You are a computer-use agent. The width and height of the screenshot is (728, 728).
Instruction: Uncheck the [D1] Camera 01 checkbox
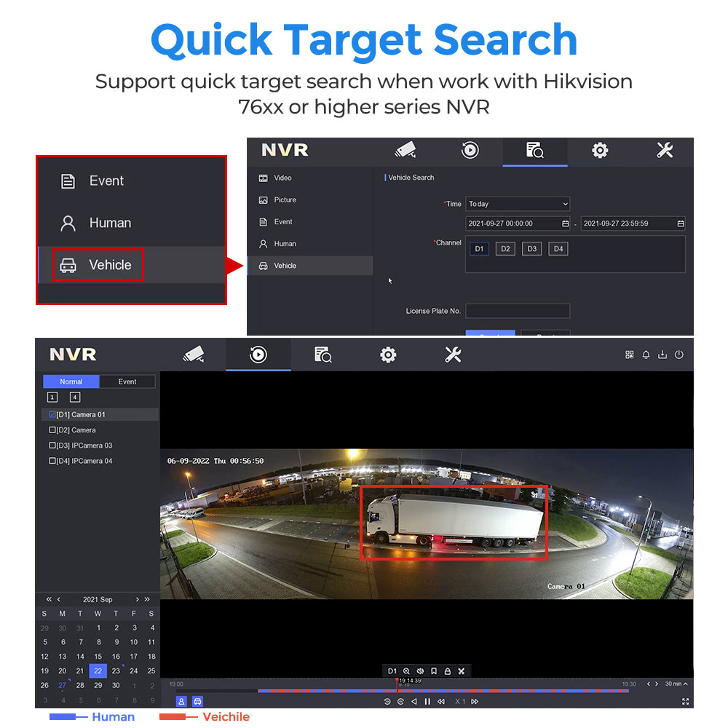52,414
